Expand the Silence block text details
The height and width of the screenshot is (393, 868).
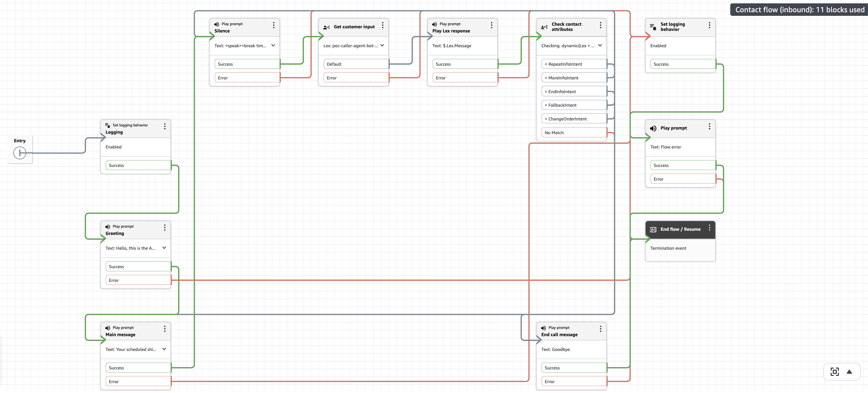pyautogui.click(x=273, y=45)
